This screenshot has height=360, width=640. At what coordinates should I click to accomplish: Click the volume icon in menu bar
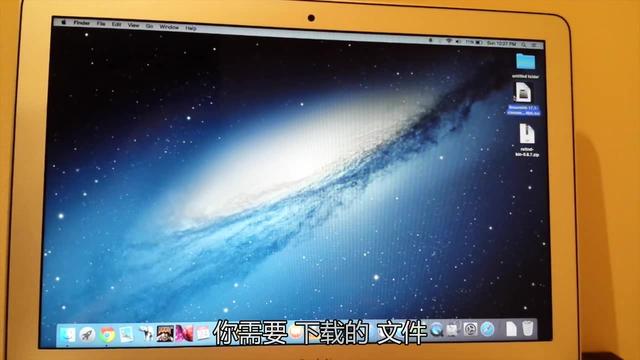(x=458, y=42)
